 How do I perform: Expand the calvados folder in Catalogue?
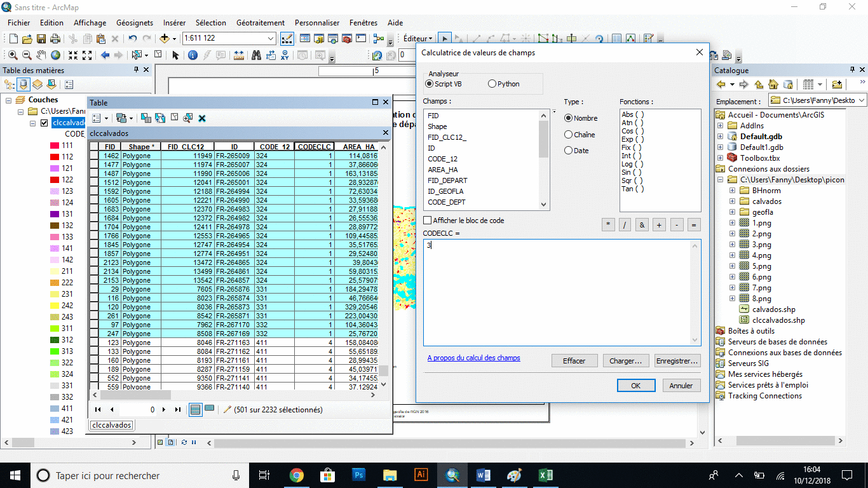click(732, 201)
